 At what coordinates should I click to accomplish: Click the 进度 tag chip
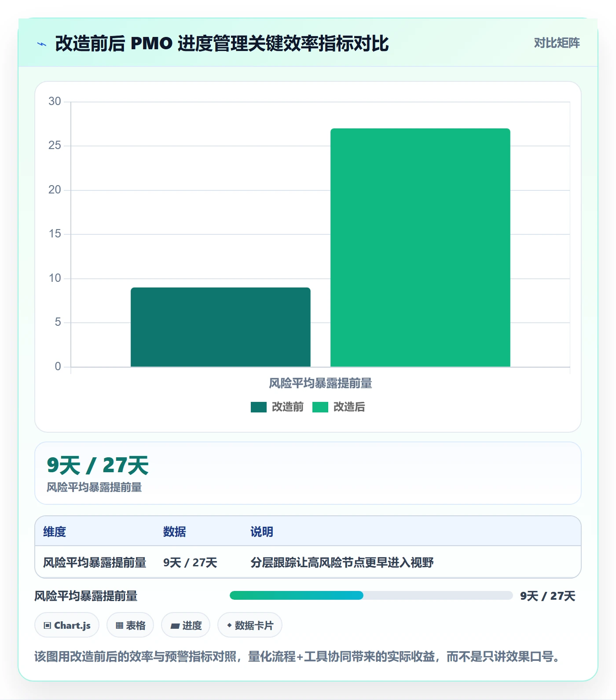coord(186,625)
